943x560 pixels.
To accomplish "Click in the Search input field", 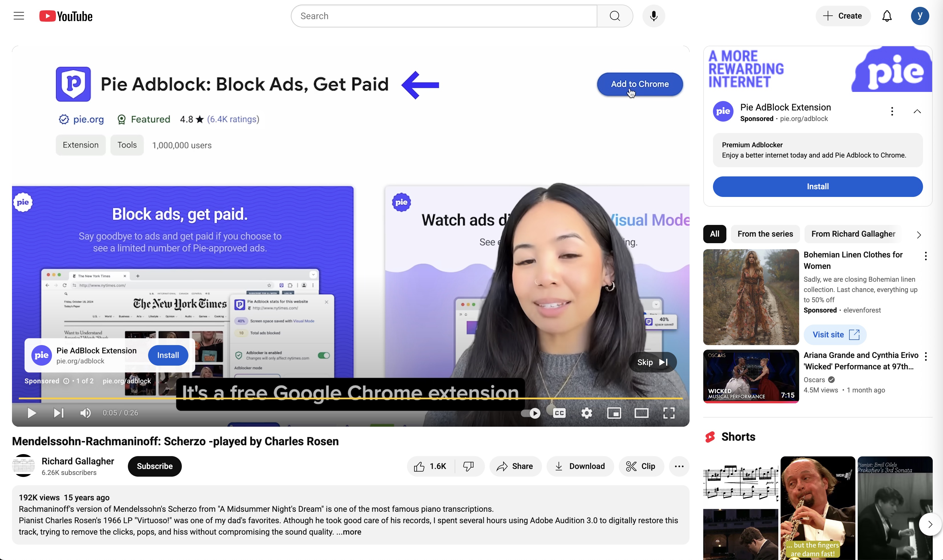I will (444, 16).
